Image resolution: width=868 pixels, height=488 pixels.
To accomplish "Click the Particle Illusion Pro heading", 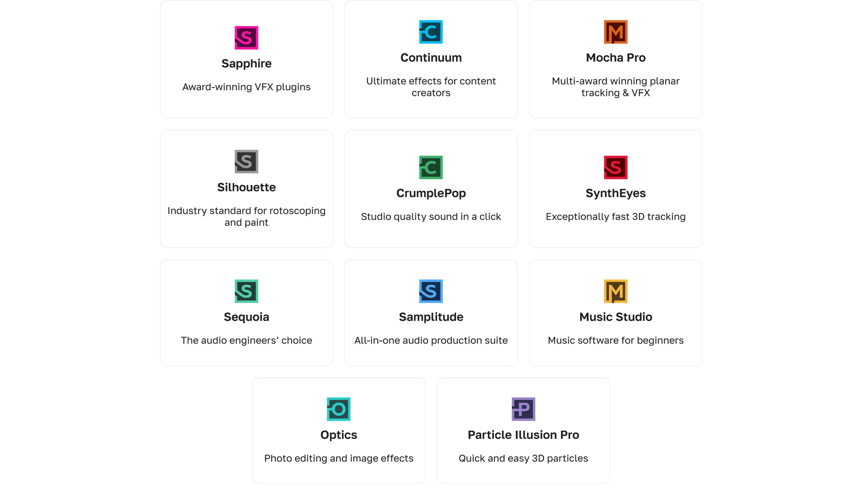I will pyautogui.click(x=523, y=435).
